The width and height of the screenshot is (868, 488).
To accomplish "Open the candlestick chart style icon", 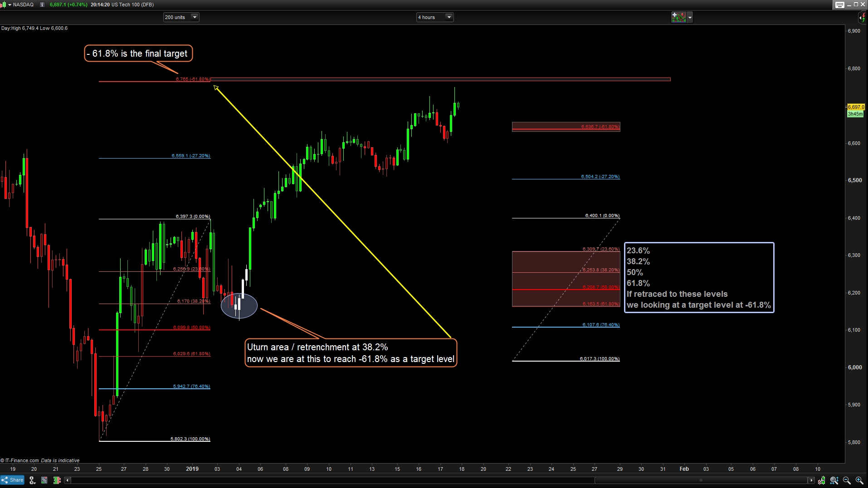I will pyautogui.click(x=3, y=5).
